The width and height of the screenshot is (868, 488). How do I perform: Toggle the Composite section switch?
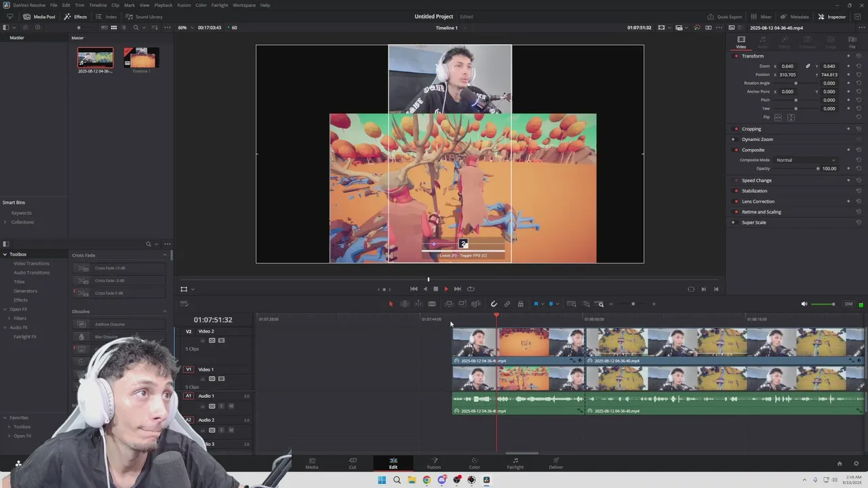[736, 150]
